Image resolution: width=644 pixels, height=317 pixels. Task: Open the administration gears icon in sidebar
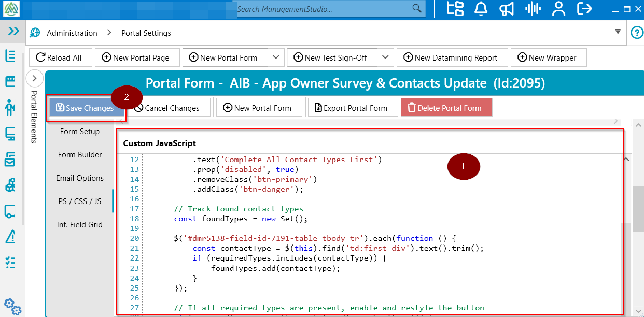click(x=12, y=307)
